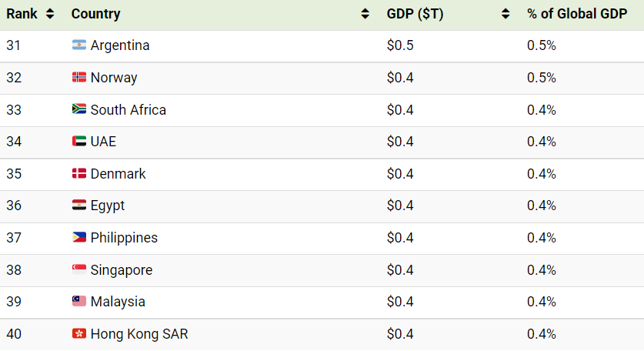Select the Hong Kong SAR country name
This screenshot has height=351, width=644.
point(139,334)
